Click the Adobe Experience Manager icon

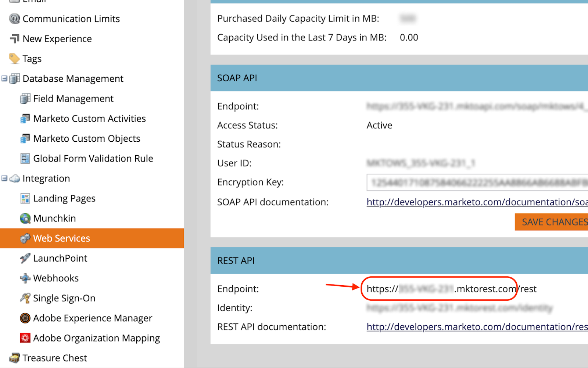tap(25, 318)
